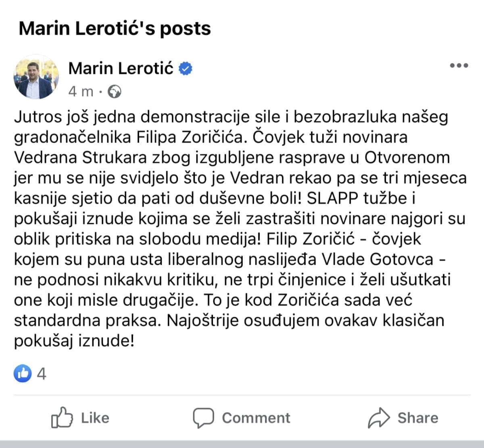Viewport: 484px width, 448px height.
Task: Click the blue thumbs-up reaction icon
Action: [x=23, y=373]
